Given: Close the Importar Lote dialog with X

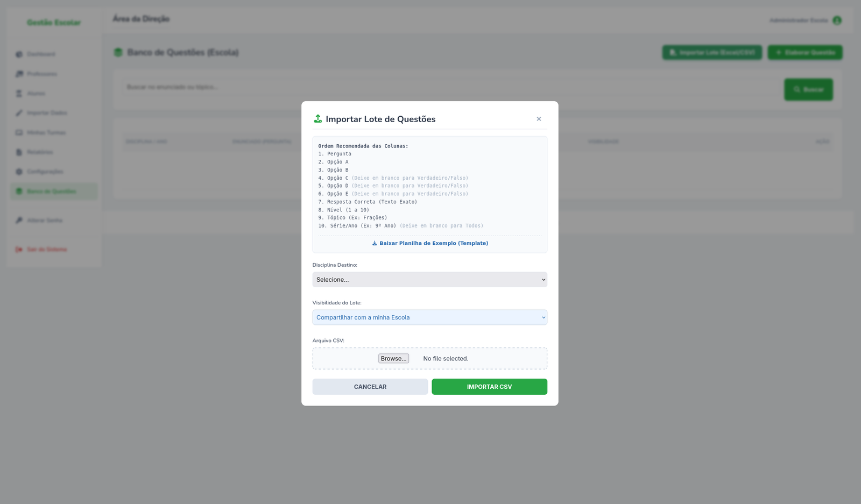Looking at the screenshot, I should click(539, 119).
